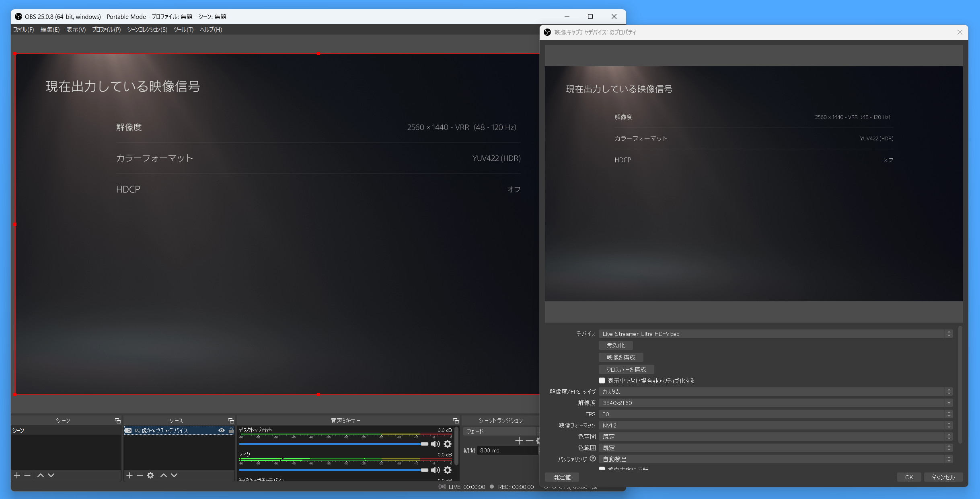Open the ヘルプ(H) menu
This screenshot has width=980, height=499.
coord(211,30)
